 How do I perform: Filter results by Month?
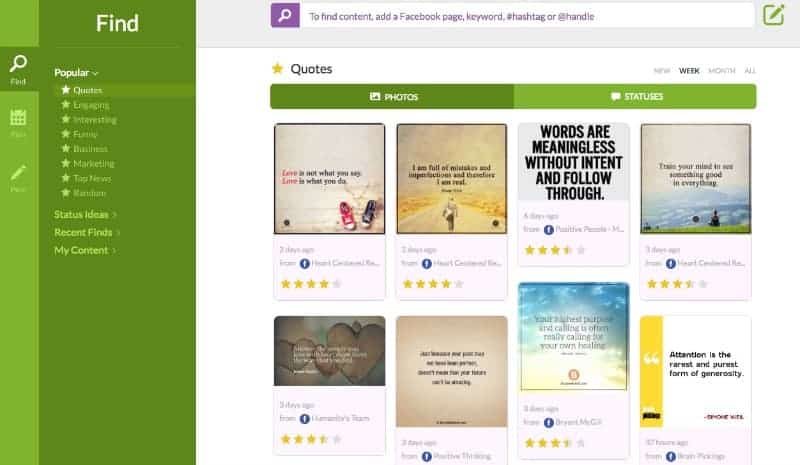click(721, 70)
